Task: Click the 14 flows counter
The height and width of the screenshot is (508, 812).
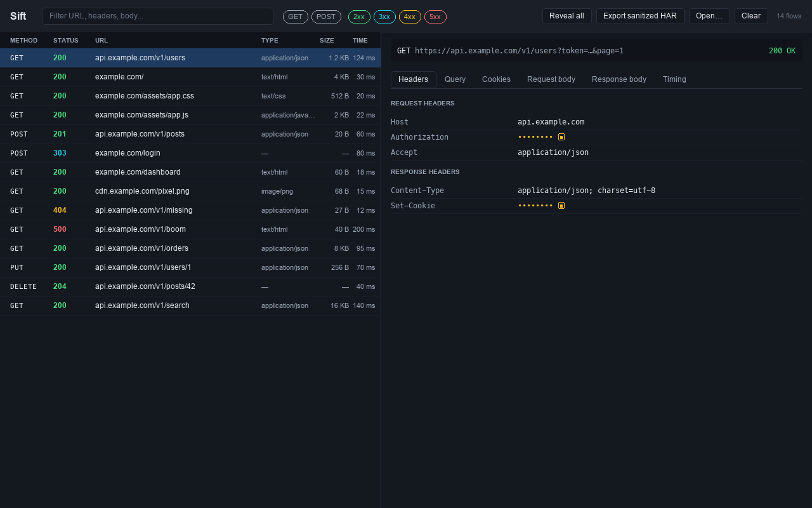Action: pyautogui.click(x=789, y=17)
